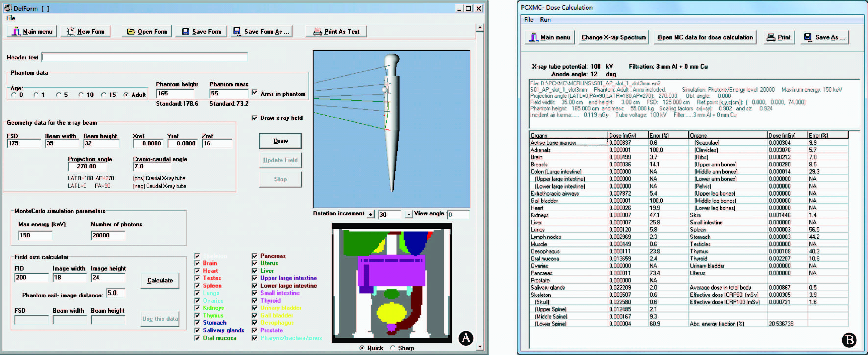Open File menu in DefForm window
The height and width of the screenshot is (355, 868).
(11, 18)
